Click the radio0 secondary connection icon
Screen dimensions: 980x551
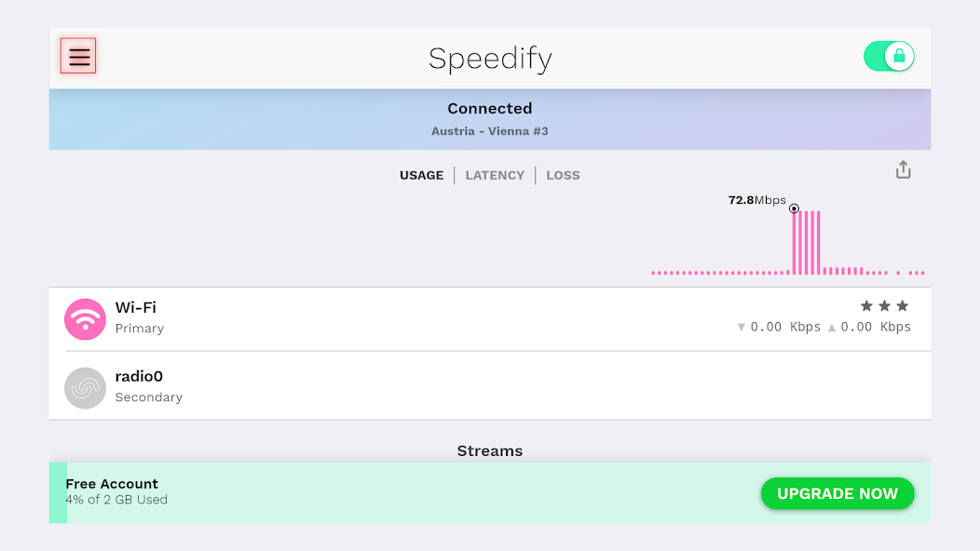coord(85,388)
